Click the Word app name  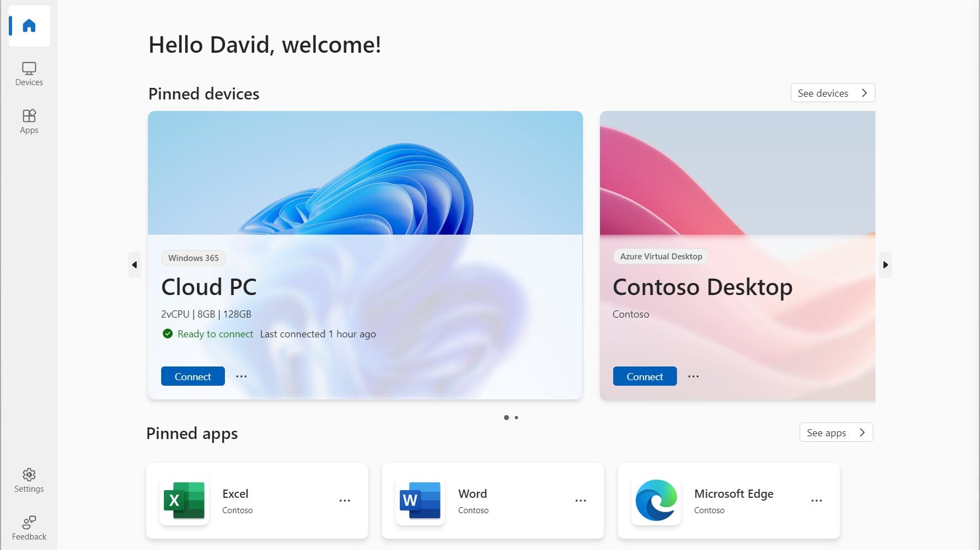pyautogui.click(x=472, y=493)
